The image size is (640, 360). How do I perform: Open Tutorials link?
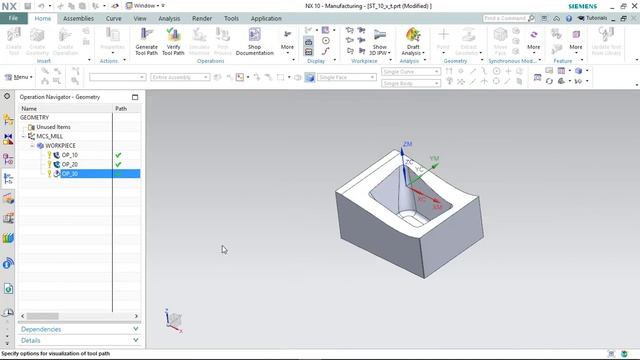tap(593, 18)
